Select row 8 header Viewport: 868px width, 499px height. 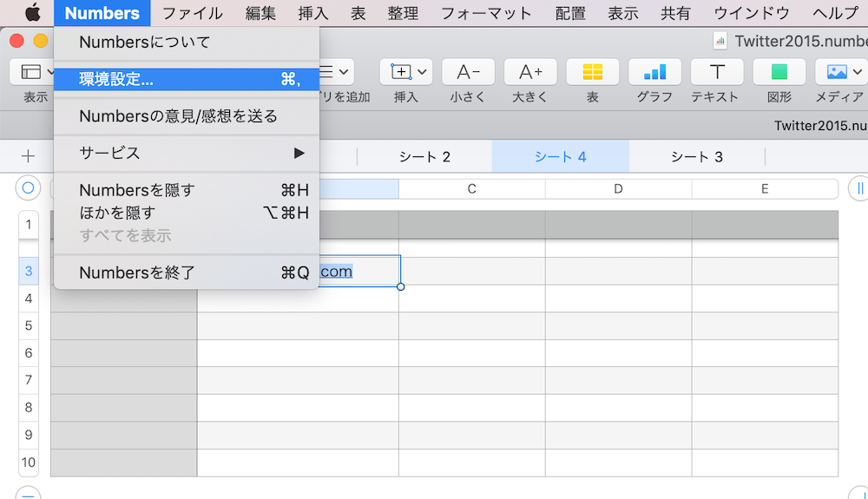pyautogui.click(x=29, y=408)
